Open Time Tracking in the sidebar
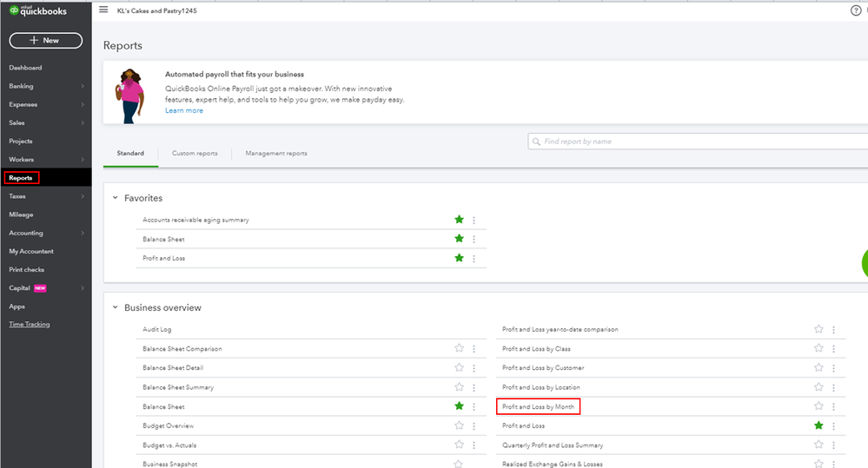The image size is (868, 468). click(30, 325)
